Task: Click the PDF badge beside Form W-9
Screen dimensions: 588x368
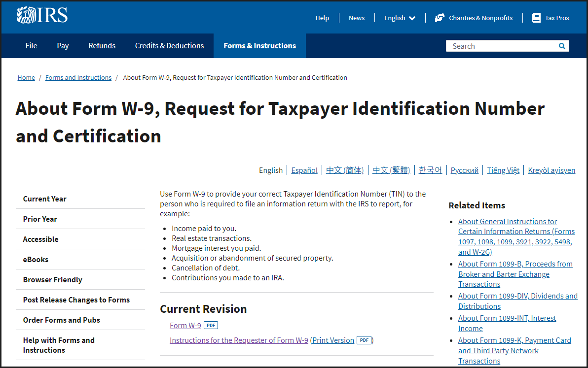Action: [x=211, y=325]
